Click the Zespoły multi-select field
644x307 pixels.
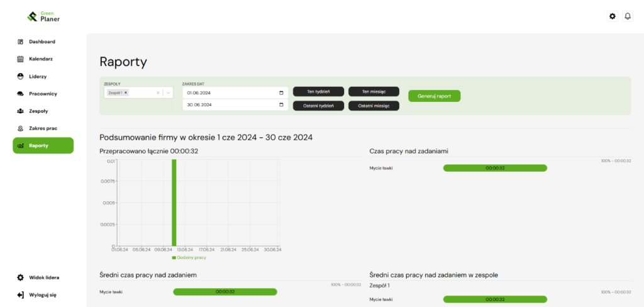pos(138,93)
